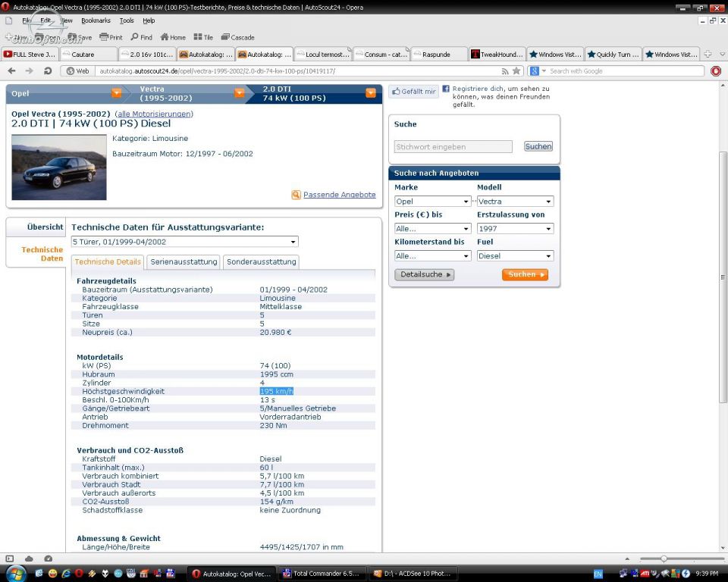Click the Gefällt mir button
The height and width of the screenshot is (582, 728).
point(414,92)
